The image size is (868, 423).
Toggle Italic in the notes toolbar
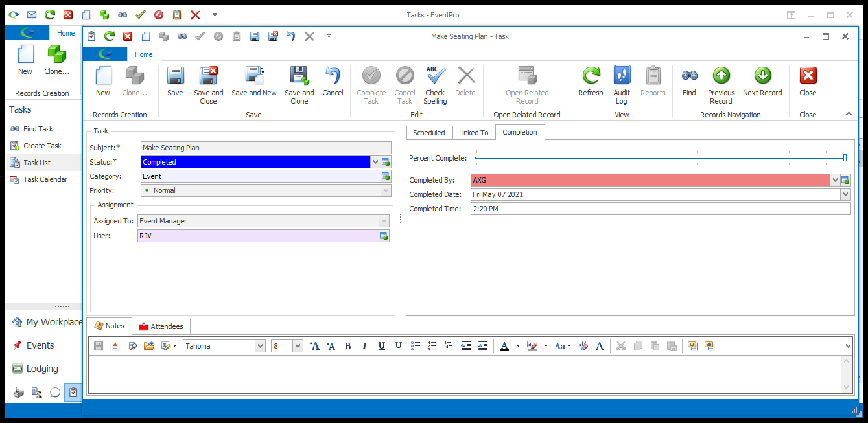click(x=364, y=346)
